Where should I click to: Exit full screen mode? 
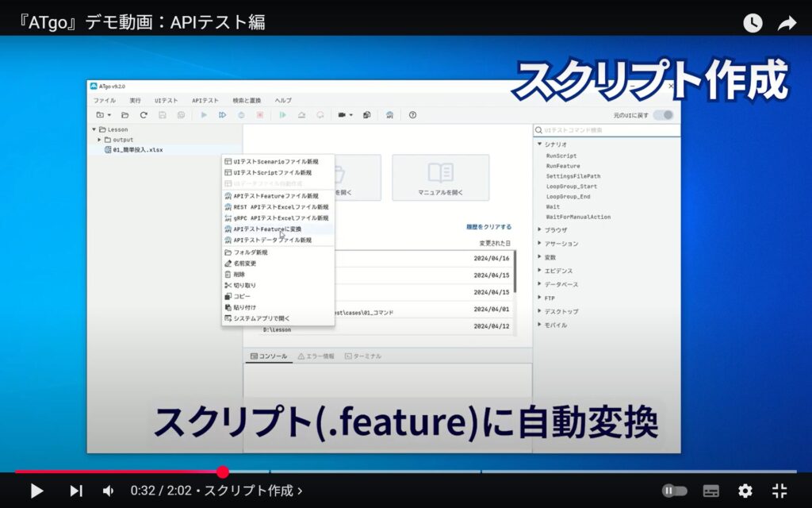click(x=779, y=491)
